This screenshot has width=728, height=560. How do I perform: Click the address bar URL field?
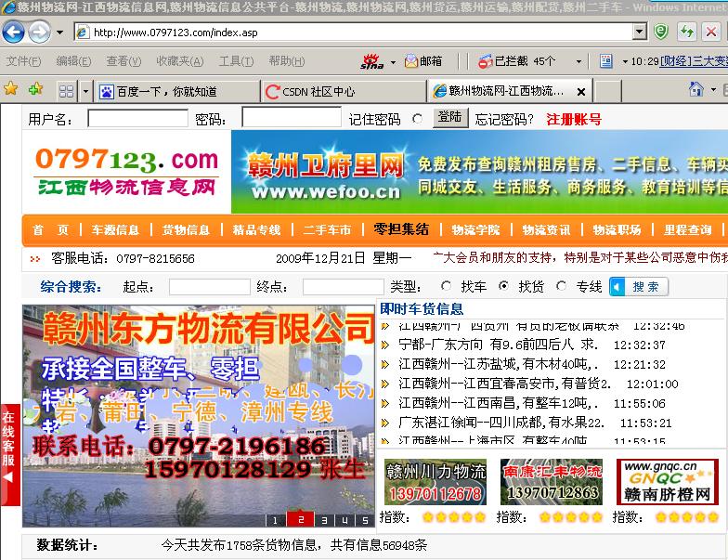click(x=355, y=32)
